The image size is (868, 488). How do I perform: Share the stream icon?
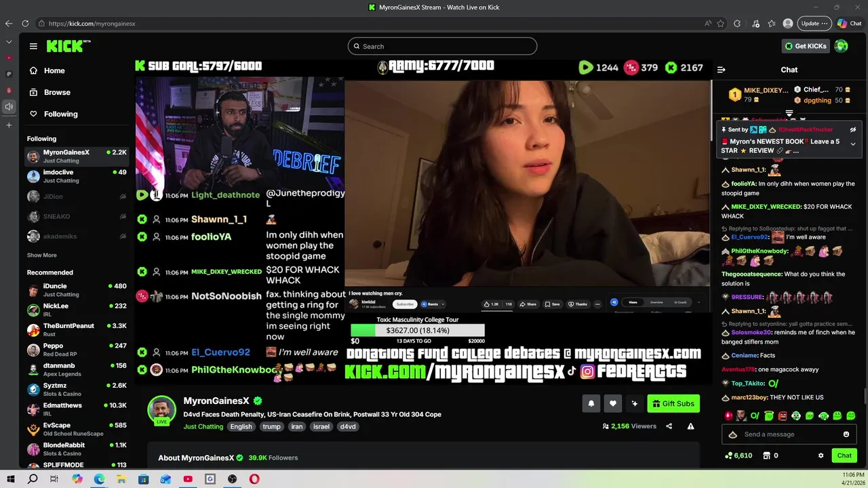coord(669,426)
